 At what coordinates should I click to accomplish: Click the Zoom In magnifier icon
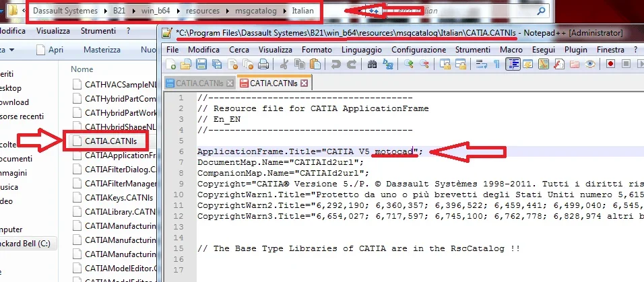coord(409,64)
